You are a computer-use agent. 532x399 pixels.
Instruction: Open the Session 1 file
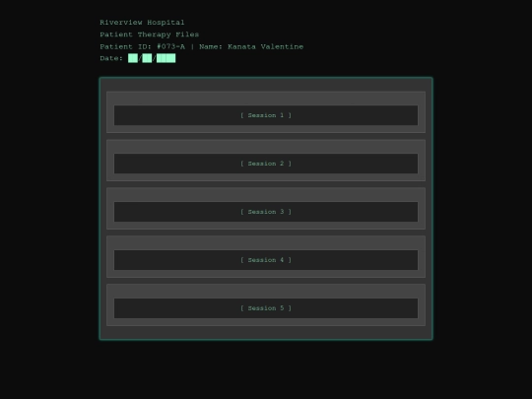266,115
